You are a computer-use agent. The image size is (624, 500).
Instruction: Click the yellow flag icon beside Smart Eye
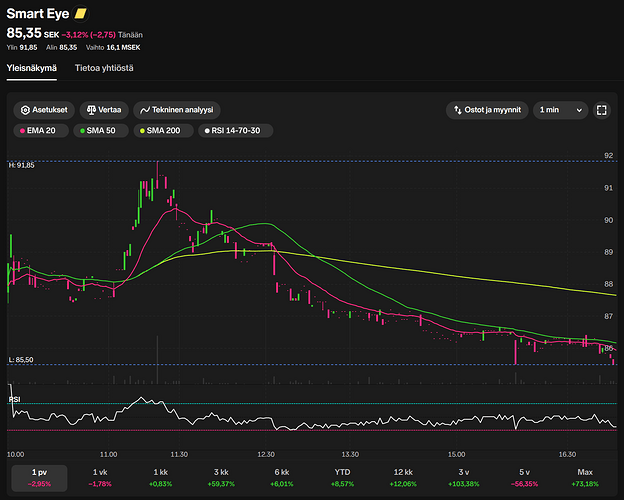click(81, 14)
